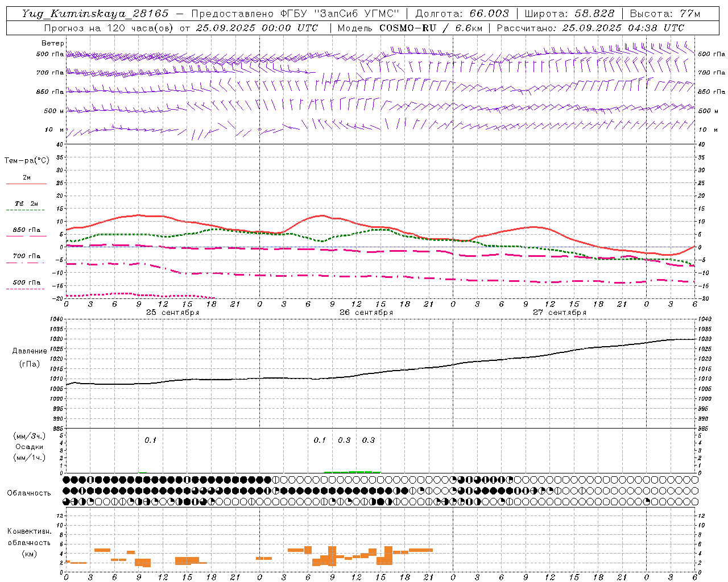This screenshot has width=728, height=582.
Task: Click the Осадки precipitation label
Action: pos(30,447)
